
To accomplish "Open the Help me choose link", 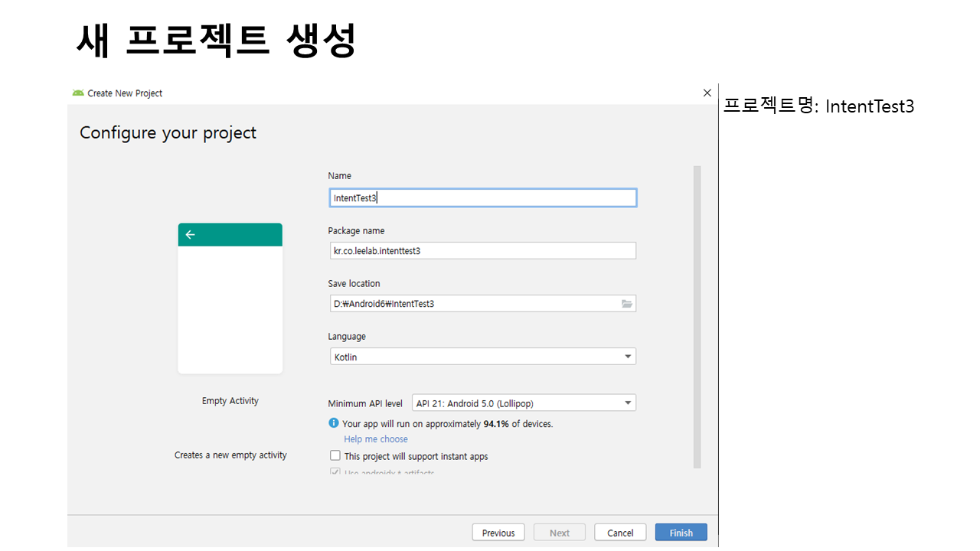I will (x=376, y=439).
